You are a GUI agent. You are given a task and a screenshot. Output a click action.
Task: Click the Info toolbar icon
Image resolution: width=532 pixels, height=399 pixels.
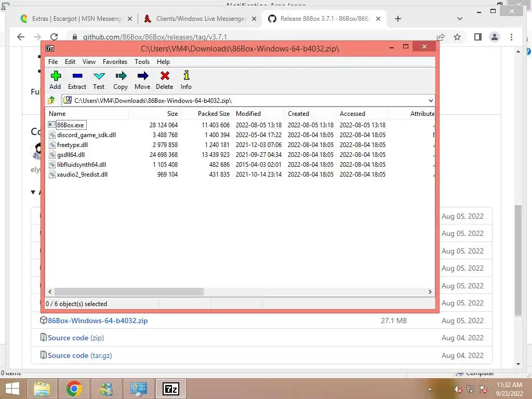point(187,75)
